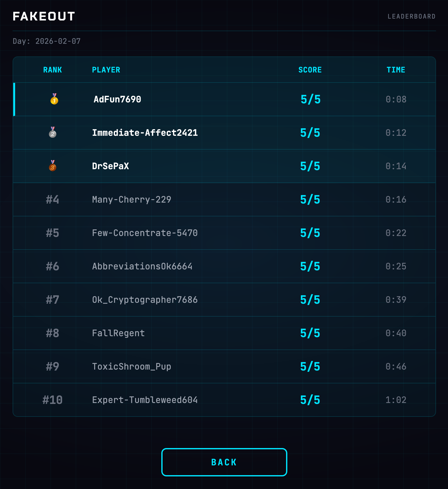The width and height of the screenshot is (448, 489).
Task: Select the #10 rank label
Action: [x=53, y=400]
